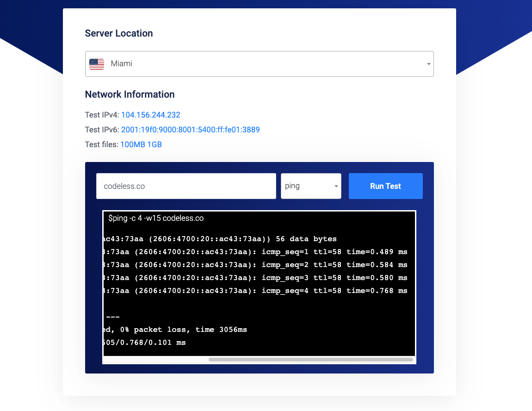Click the terminal horizontal scrollbar
This screenshot has height=411, width=532.
[310, 359]
